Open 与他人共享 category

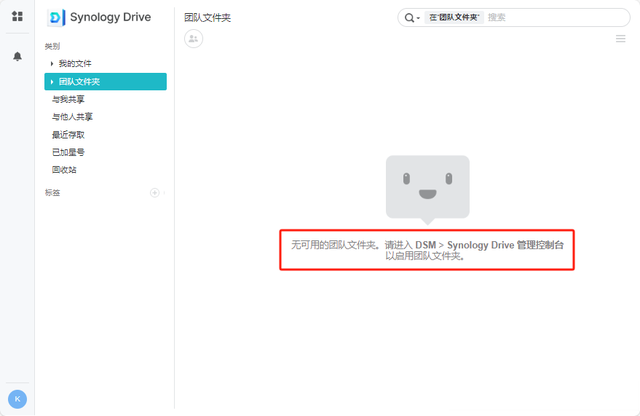tap(72, 117)
